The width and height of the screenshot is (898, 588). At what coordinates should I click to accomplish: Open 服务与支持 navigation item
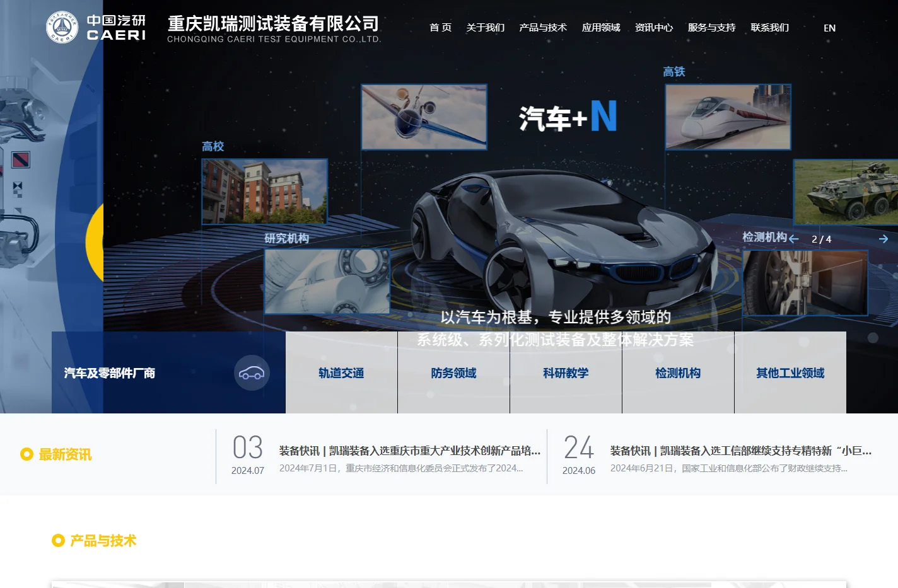(x=711, y=28)
